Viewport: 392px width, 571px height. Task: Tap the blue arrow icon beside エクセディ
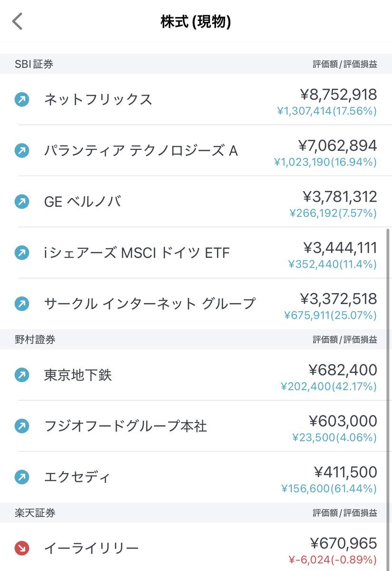22,477
